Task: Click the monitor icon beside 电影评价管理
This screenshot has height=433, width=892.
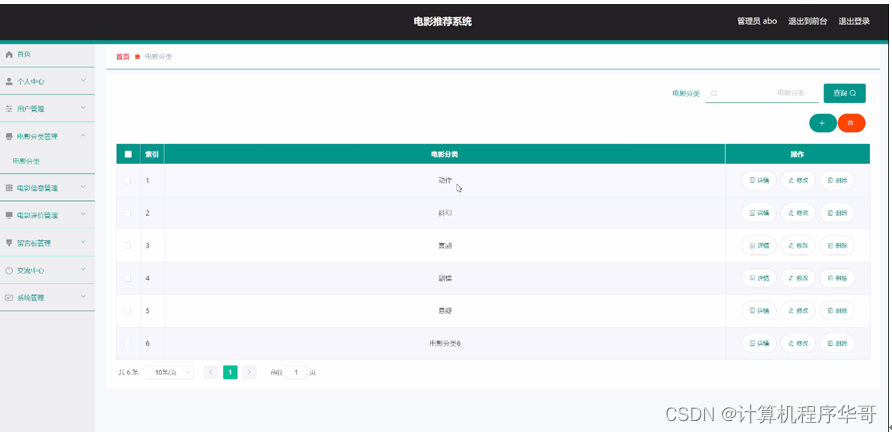Action: tap(9, 216)
